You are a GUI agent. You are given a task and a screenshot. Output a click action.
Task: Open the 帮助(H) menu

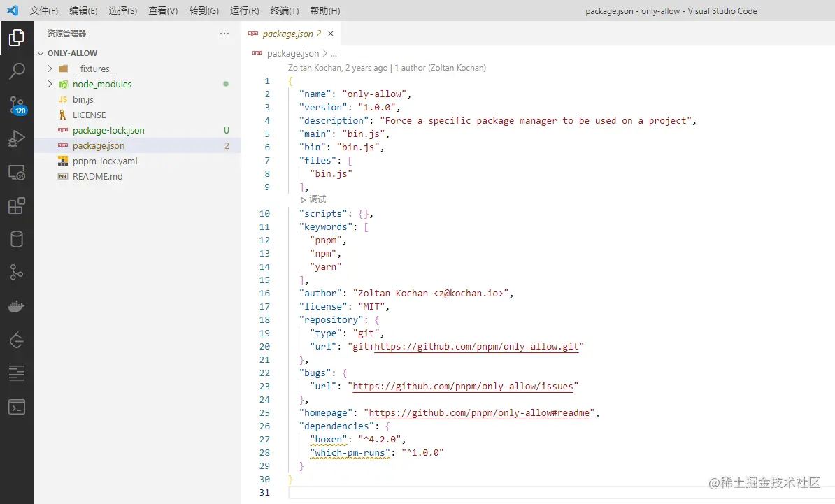(x=325, y=10)
